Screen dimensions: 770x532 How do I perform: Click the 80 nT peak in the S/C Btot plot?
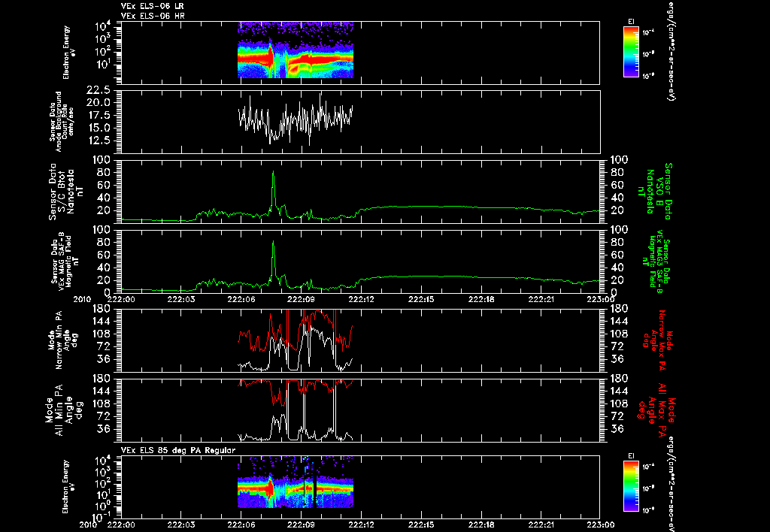point(274,173)
